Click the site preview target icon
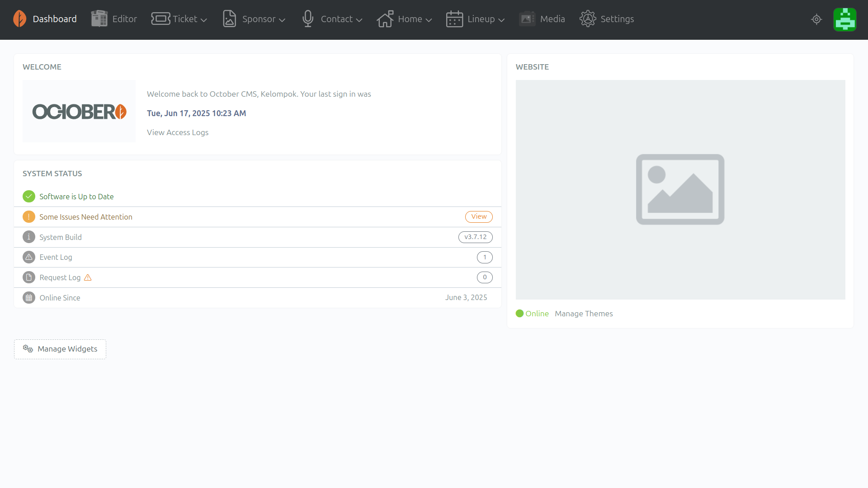Image resolution: width=868 pixels, height=488 pixels. 816,19
